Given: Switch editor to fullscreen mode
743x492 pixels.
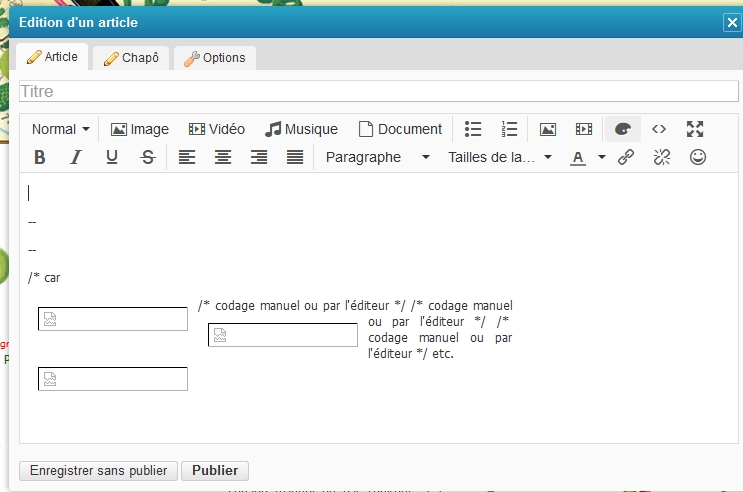Looking at the screenshot, I should (695, 129).
